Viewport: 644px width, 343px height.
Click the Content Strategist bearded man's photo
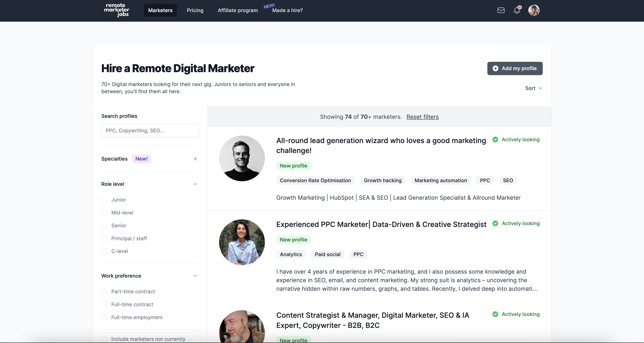242,326
